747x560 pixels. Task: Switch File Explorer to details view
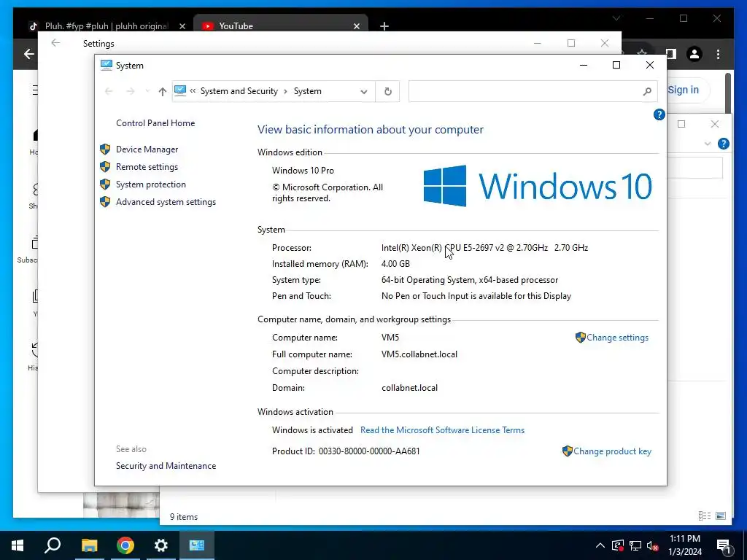tap(705, 516)
